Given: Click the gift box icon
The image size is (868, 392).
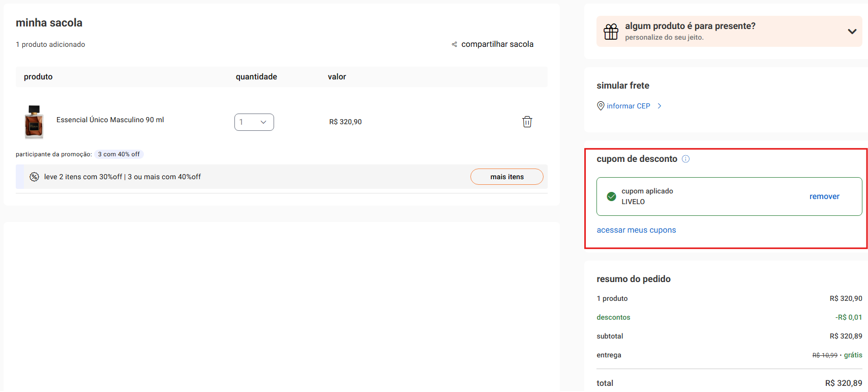Looking at the screenshot, I should click(x=611, y=32).
